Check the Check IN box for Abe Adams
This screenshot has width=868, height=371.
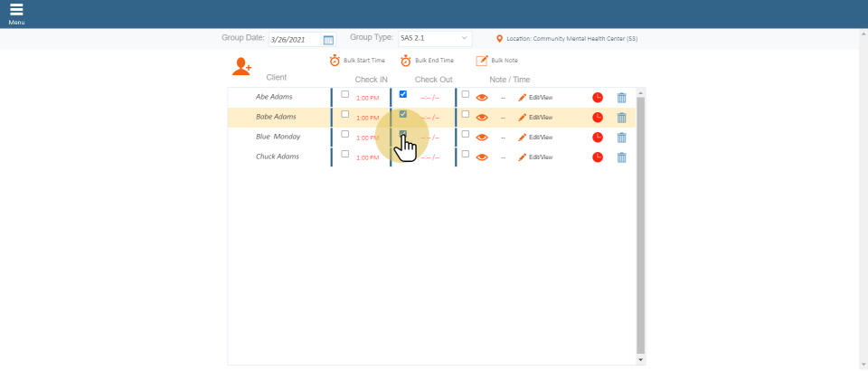[344, 94]
